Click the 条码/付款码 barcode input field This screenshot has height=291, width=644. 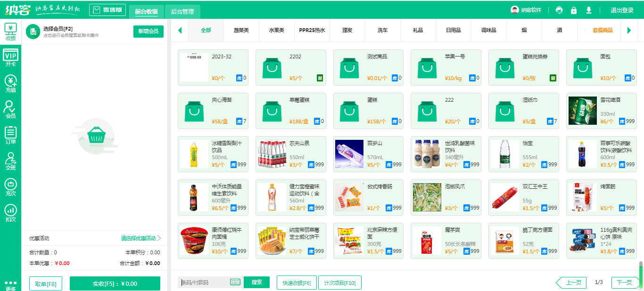click(204, 283)
